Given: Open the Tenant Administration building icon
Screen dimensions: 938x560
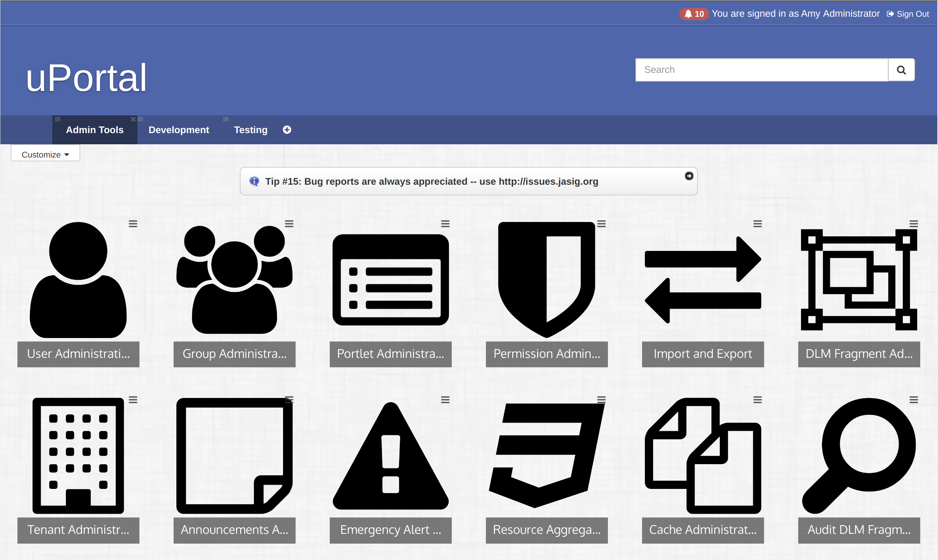Looking at the screenshot, I should 78,455.
